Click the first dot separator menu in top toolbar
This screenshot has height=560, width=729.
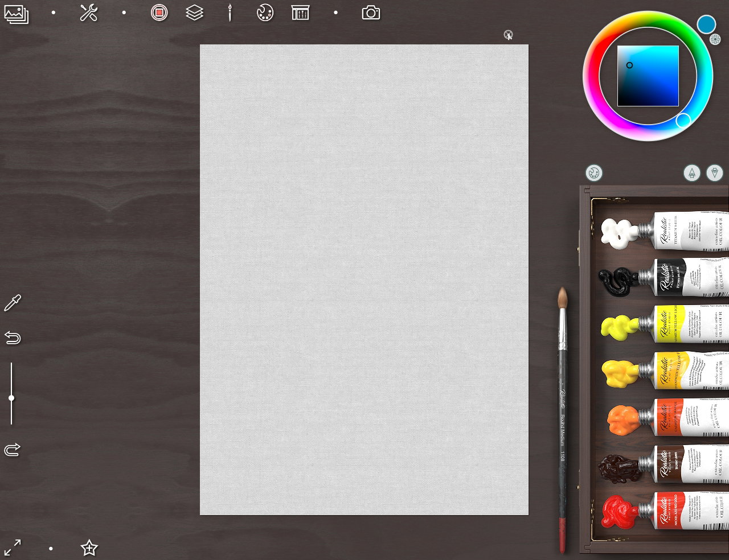pos(54,13)
